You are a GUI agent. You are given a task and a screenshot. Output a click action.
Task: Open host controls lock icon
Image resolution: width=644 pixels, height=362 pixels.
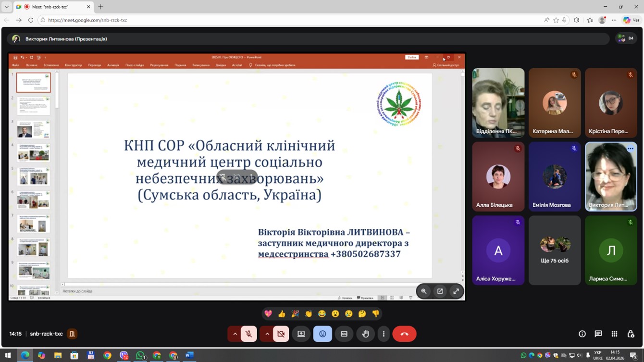click(x=631, y=334)
